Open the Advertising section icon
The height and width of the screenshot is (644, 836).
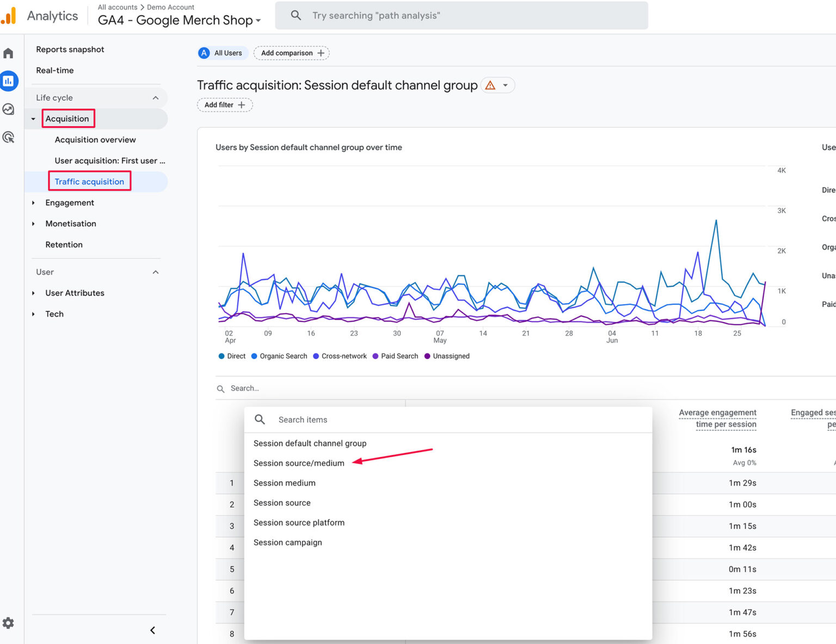9,137
